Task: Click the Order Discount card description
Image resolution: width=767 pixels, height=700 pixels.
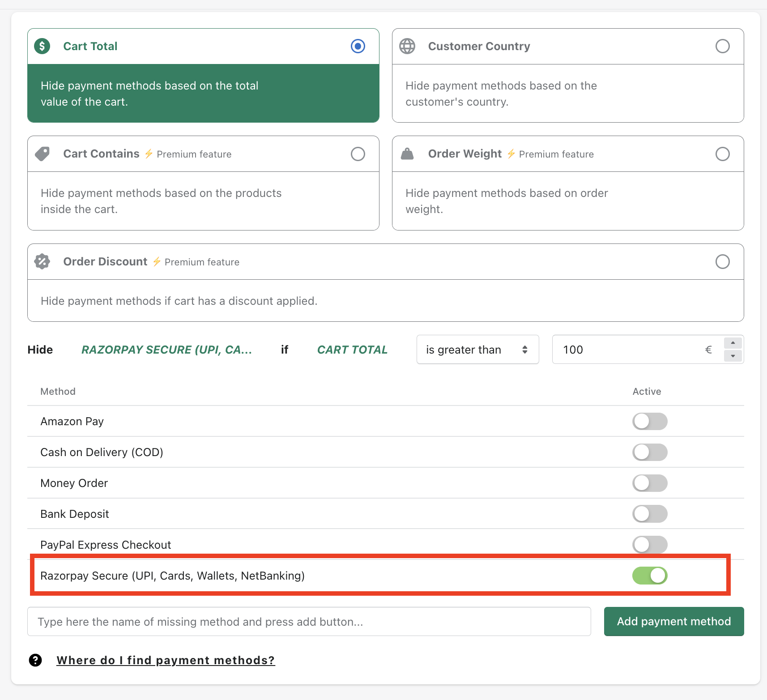Action: 179,301
